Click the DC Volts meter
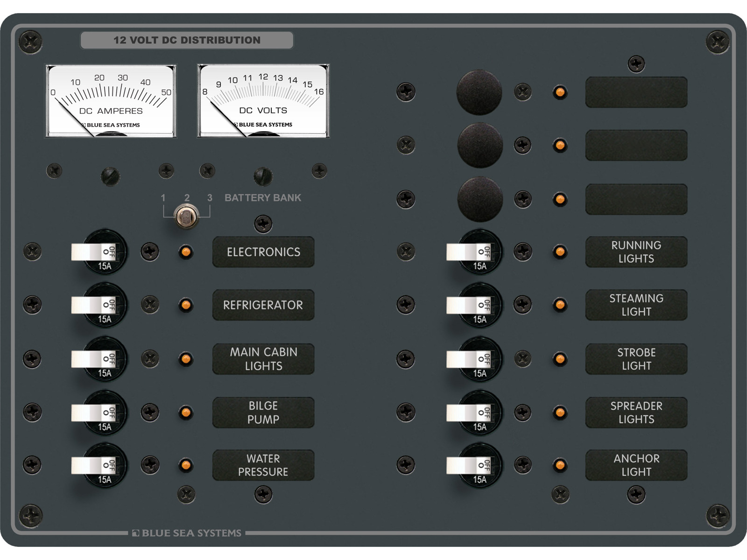 (x=263, y=101)
